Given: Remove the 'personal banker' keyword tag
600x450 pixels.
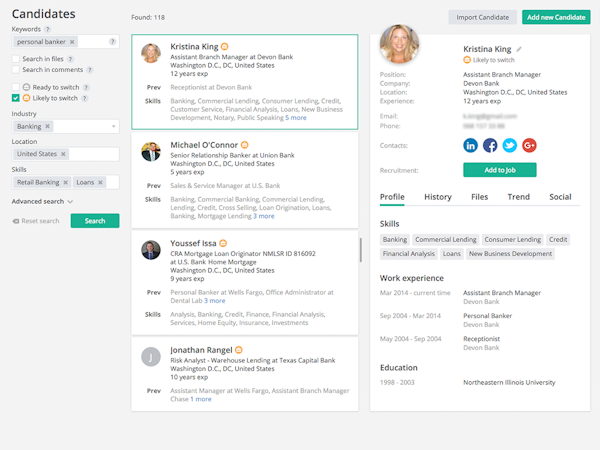Looking at the screenshot, I should (72, 42).
